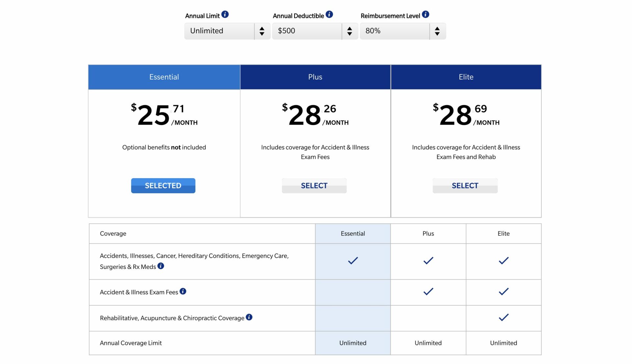Click the Elite plan header tab

coord(466,77)
